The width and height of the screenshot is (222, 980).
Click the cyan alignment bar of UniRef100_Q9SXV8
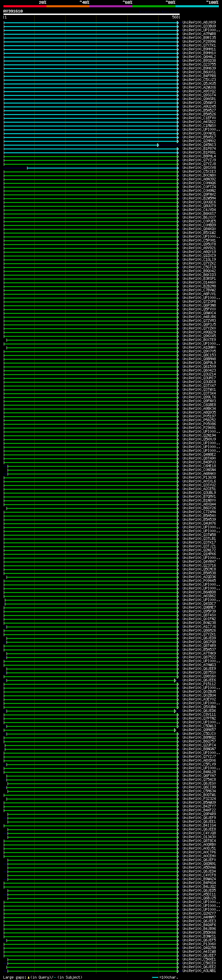click(x=102, y=168)
